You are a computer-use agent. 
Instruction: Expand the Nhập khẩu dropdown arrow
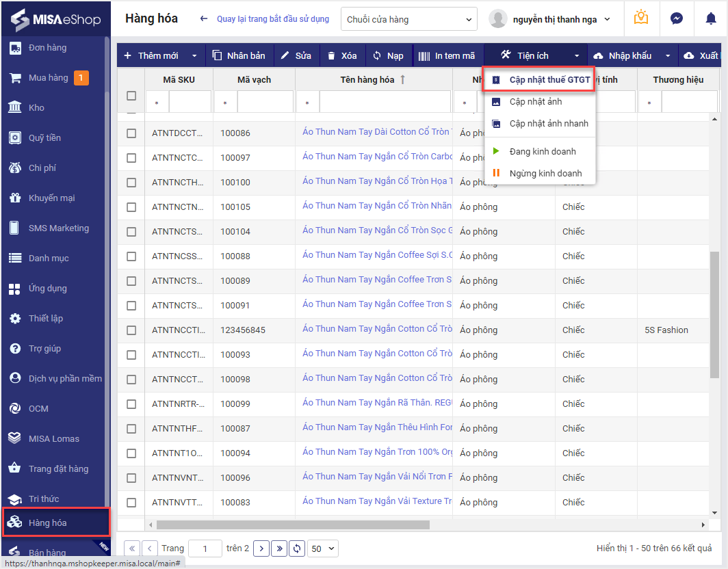coord(668,55)
